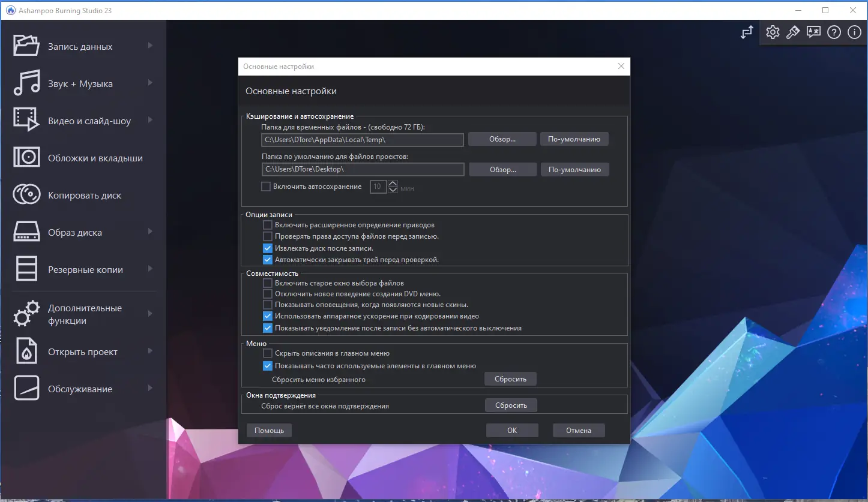Decrease autosave minutes with down arrow
The width and height of the screenshot is (868, 502).
tap(393, 190)
